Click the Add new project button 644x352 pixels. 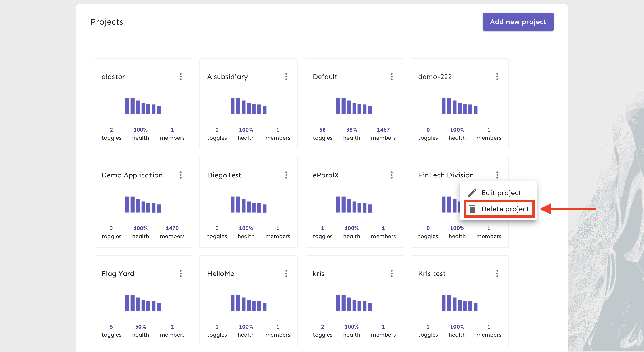(518, 22)
